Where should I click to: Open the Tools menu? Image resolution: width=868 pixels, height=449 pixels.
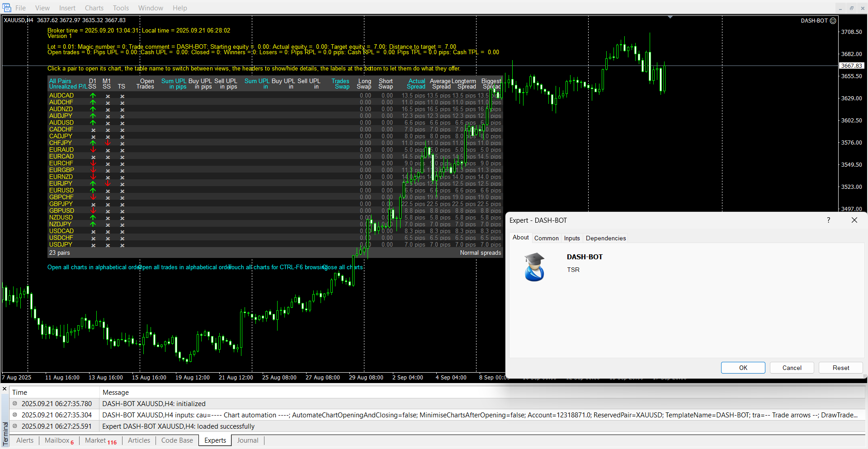click(x=121, y=8)
